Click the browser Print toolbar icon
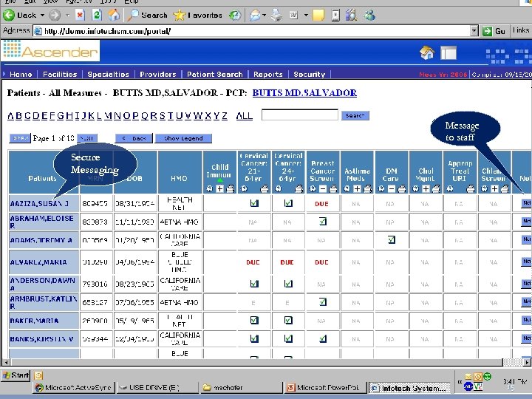Image resolution: width=532 pixels, height=399 pixels. [277, 15]
